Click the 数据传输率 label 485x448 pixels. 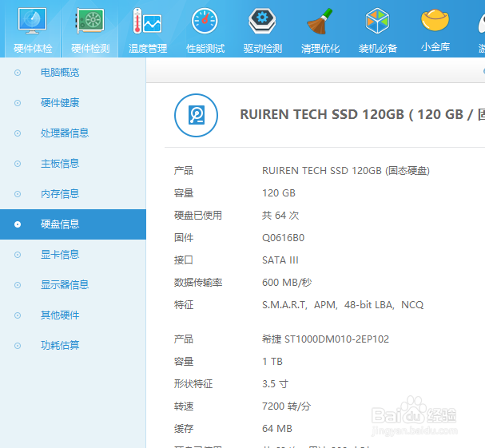pyautogui.click(x=198, y=283)
